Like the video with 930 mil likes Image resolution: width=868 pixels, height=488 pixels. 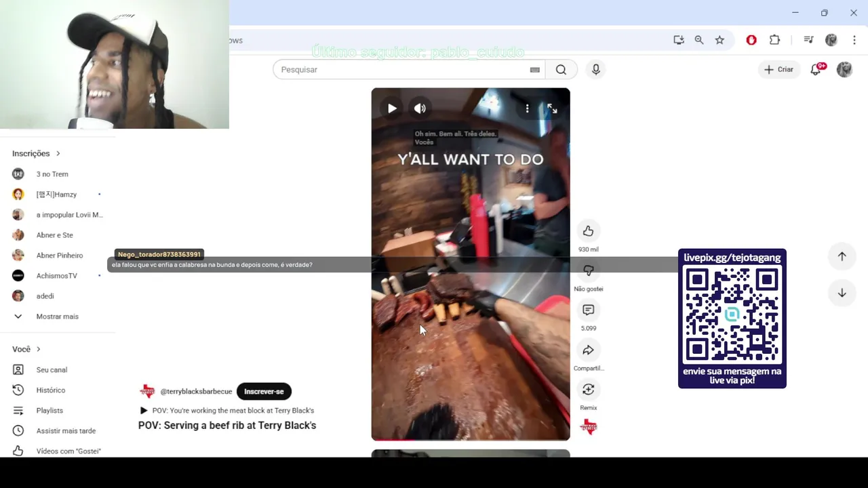click(x=588, y=231)
